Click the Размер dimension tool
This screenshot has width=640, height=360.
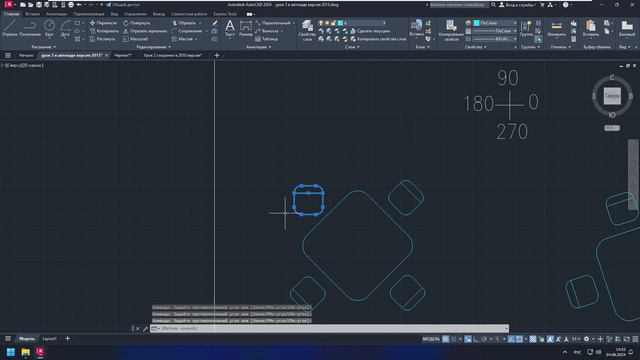point(246,29)
